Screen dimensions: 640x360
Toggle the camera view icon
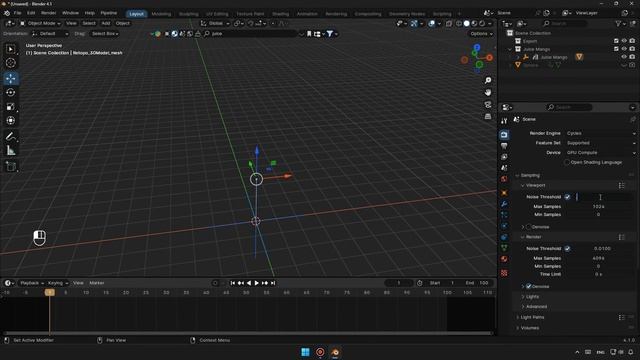(x=488, y=104)
